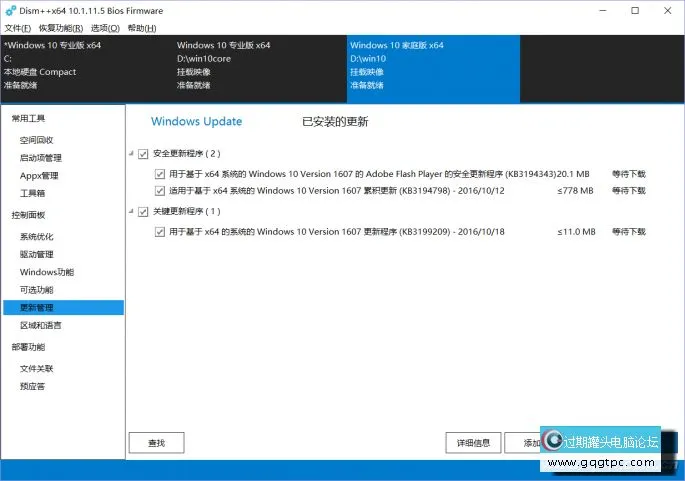Viewport: 685px width, 481px height.
Task: Maximize the Dism++ window
Action: point(635,10)
